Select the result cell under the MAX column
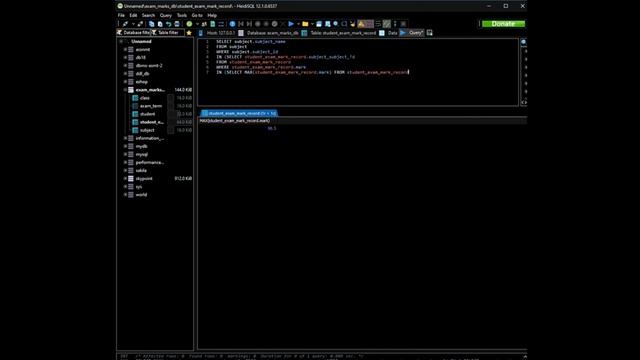640x360 pixels. point(238,128)
